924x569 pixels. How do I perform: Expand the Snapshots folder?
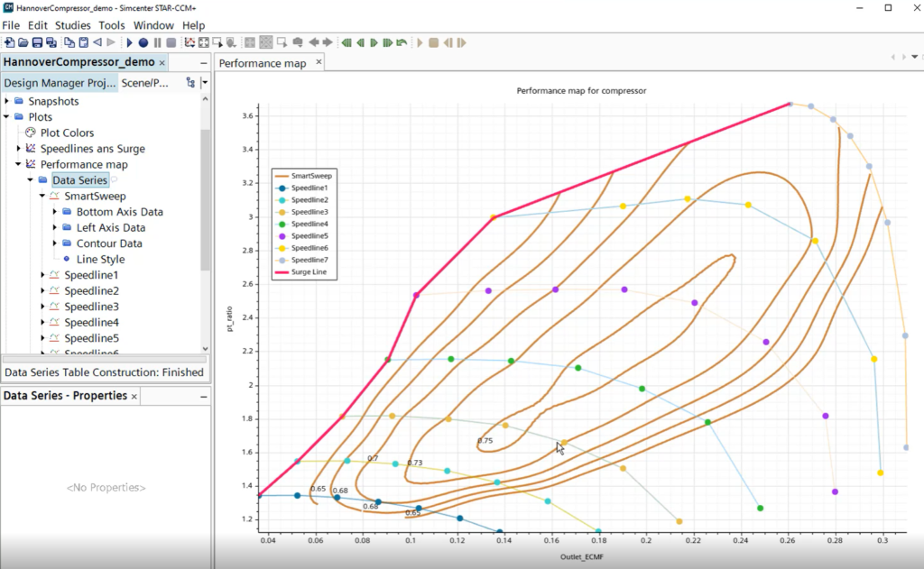click(x=7, y=100)
